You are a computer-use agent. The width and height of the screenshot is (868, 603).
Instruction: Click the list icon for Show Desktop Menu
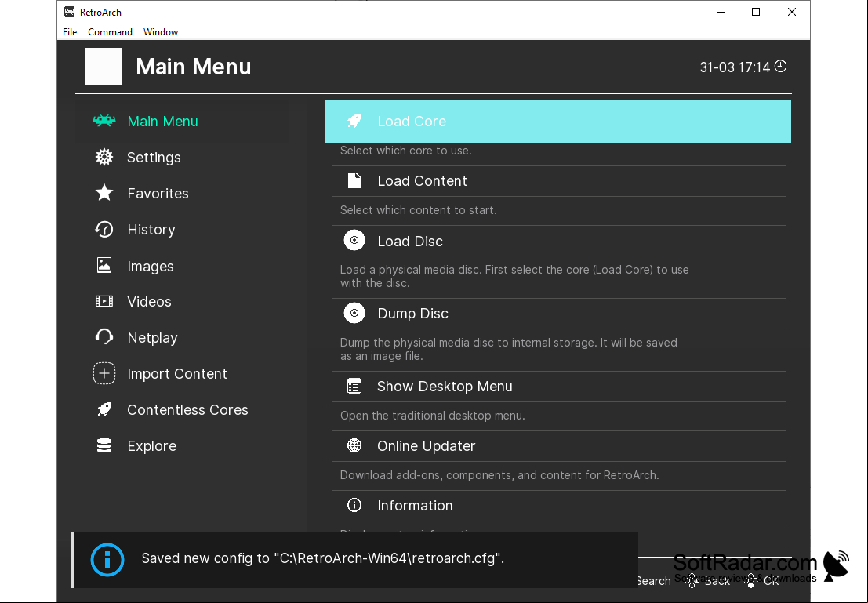click(354, 386)
